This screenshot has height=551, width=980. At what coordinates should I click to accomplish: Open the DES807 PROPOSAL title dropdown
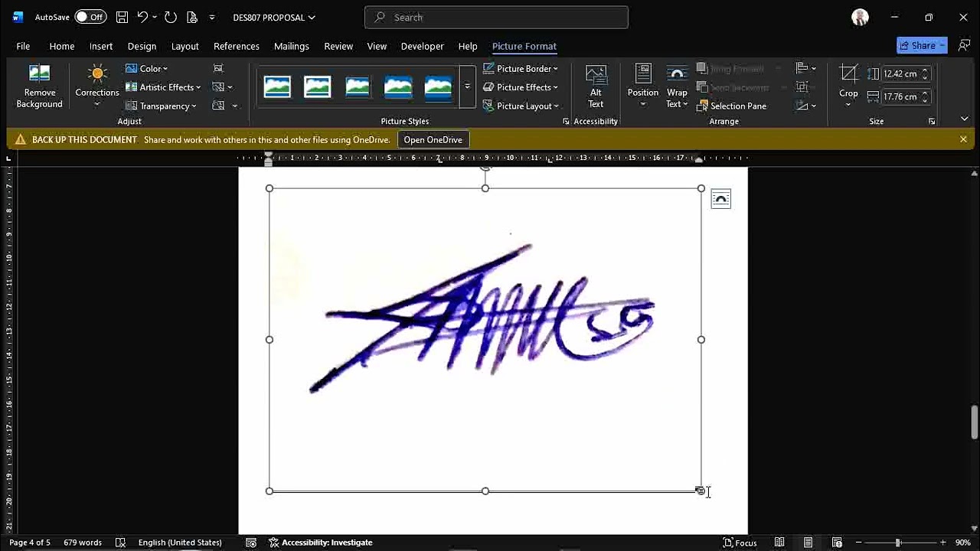(274, 17)
